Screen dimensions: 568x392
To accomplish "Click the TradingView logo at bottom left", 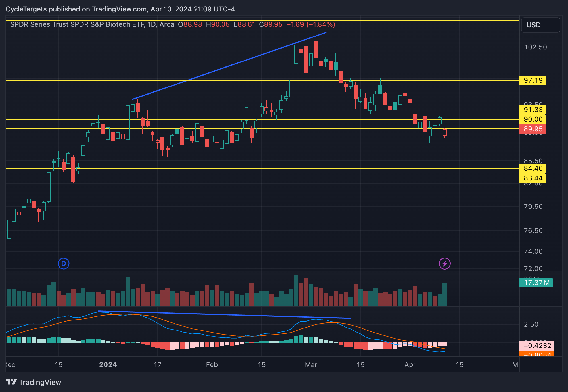I will coord(34,382).
